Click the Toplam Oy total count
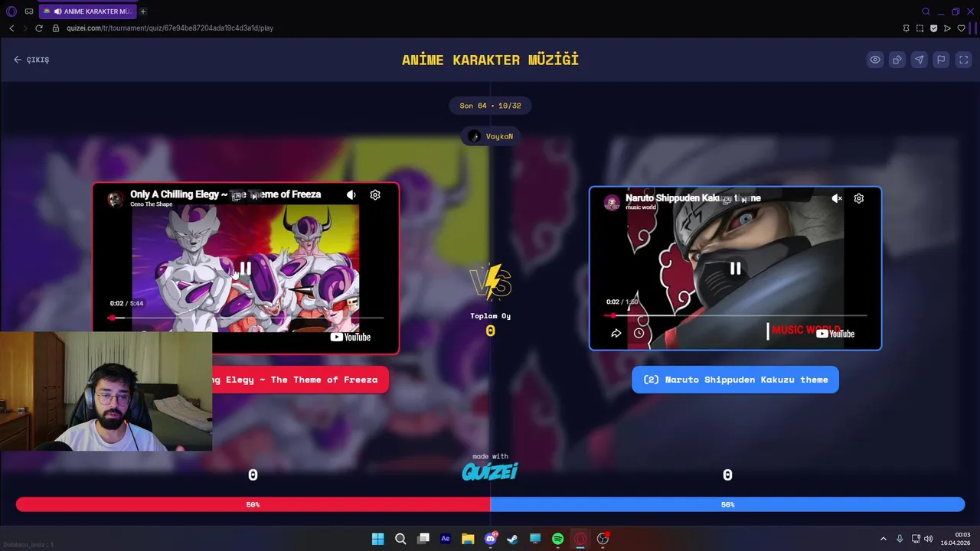The height and width of the screenshot is (551, 980). coord(490,331)
